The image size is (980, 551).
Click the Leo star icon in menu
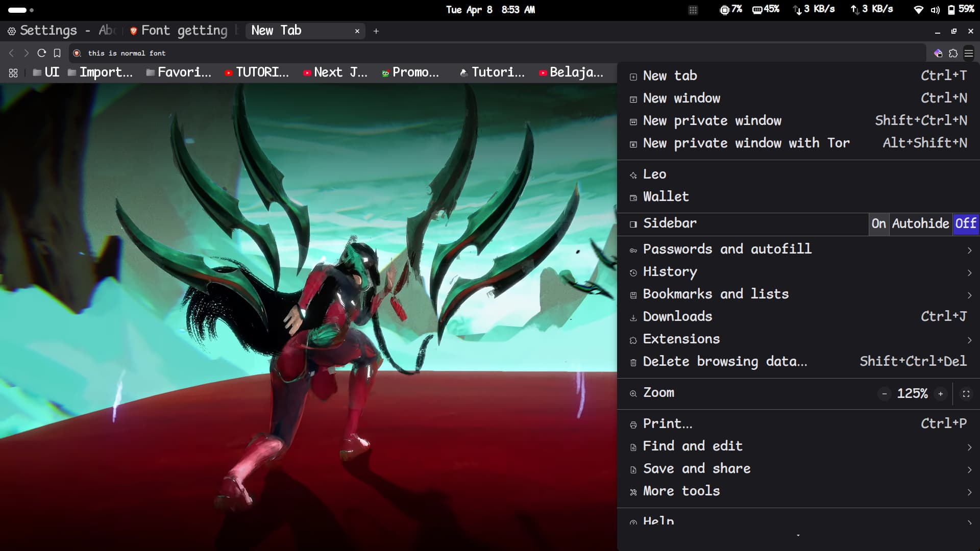tap(633, 176)
